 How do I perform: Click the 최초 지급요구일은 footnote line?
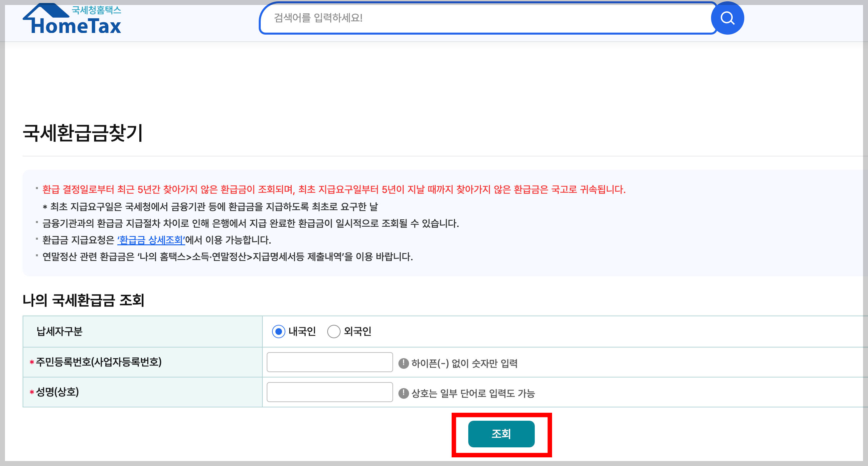point(210,206)
